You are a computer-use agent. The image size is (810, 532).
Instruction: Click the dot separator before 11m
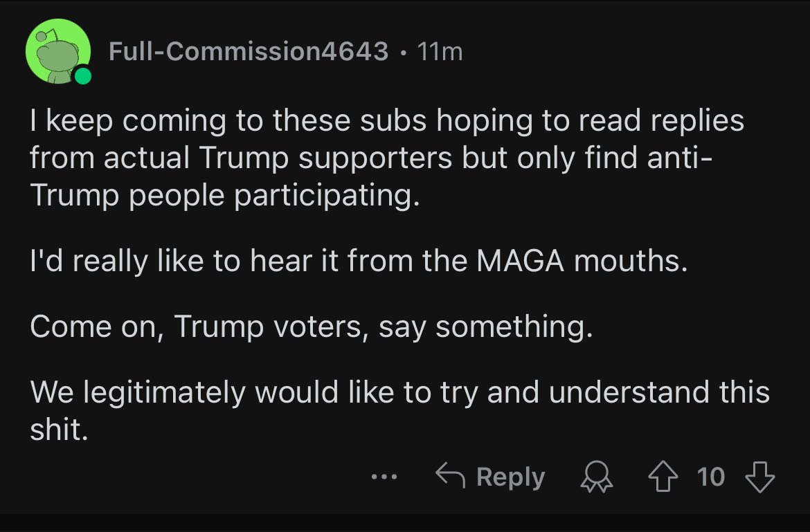click(403, 53)
